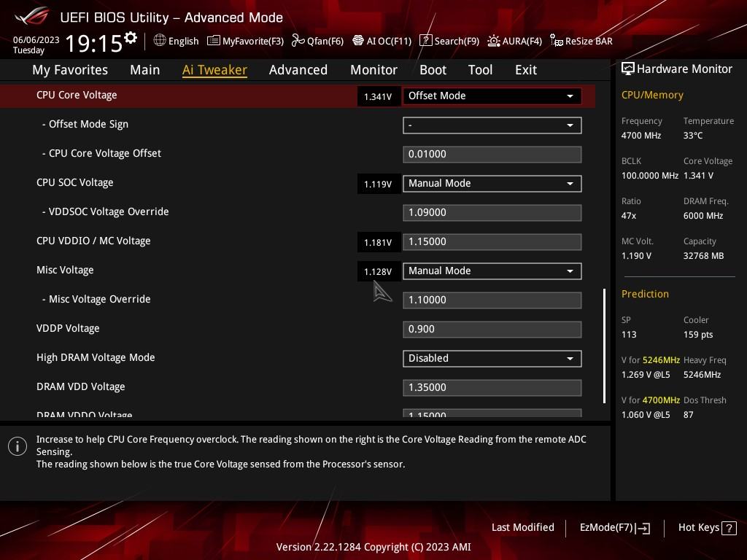Select CPU Core Voltage row label
The height and width of the screenshot is (560, 747).
click(77, 96)
